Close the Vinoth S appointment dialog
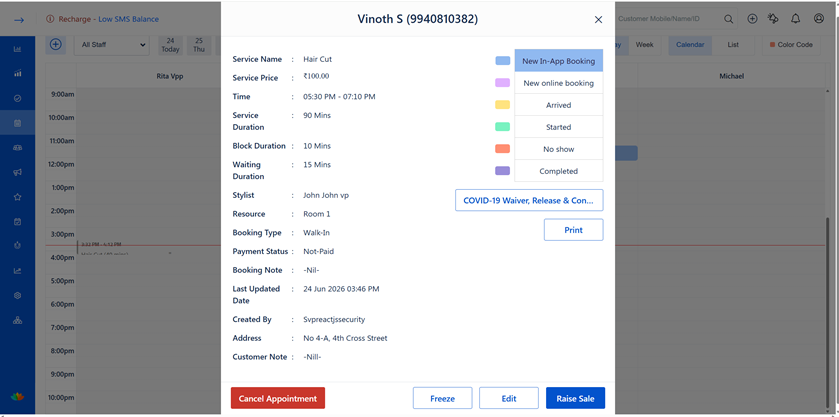Screen dimensions: 839x417 pos(598,20)
